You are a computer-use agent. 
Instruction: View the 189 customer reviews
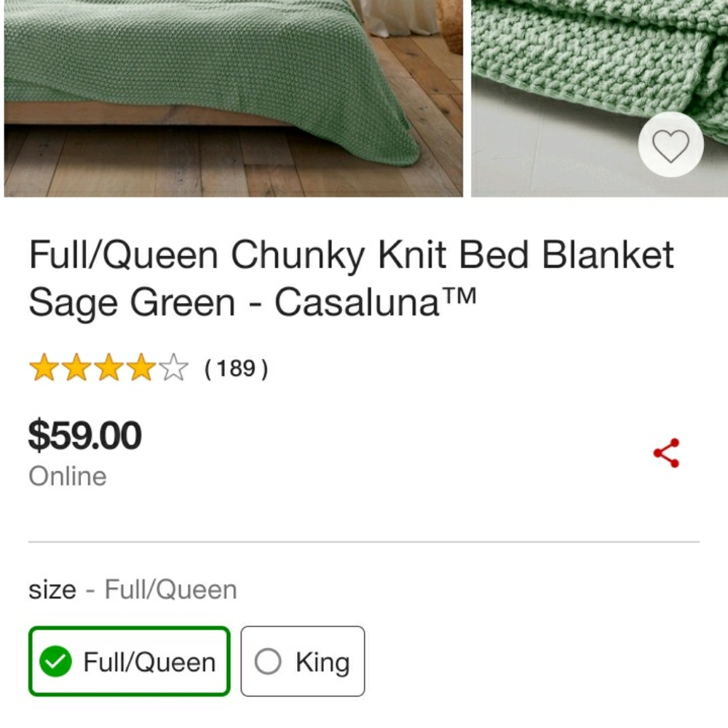[x=236, y=369]
